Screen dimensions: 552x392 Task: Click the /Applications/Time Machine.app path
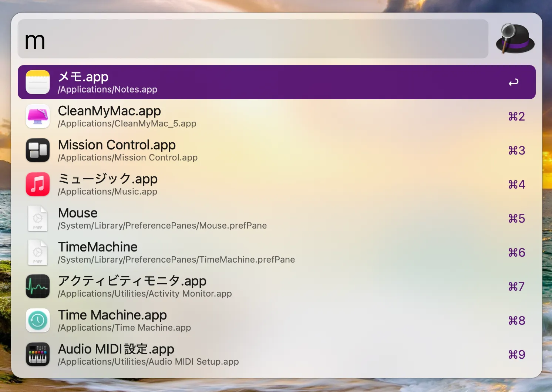[x=124, y=328]
